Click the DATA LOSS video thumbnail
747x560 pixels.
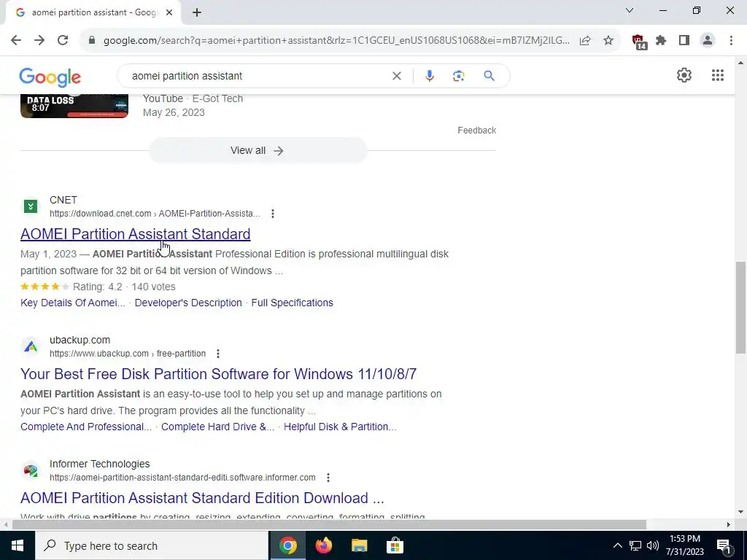coord(74,106)
